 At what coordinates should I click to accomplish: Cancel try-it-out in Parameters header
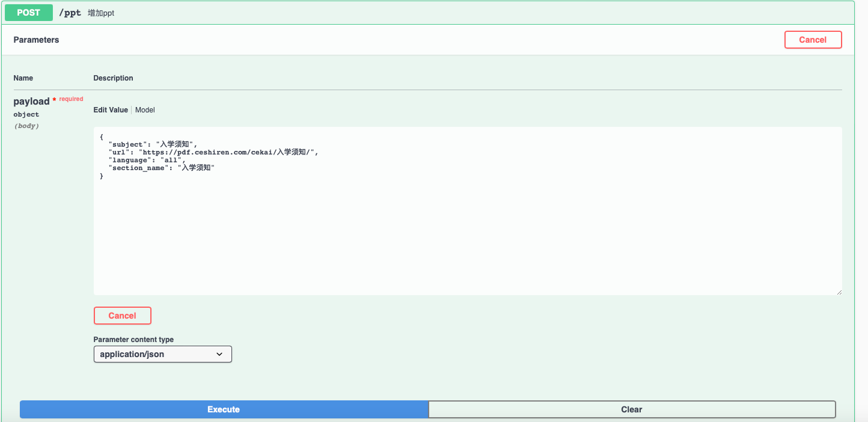813,40
